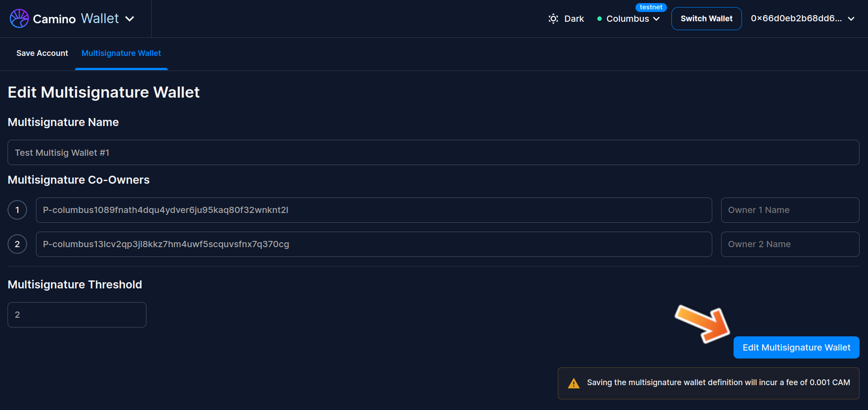Expand the Camino Wallet app switcher chevron

coord(130,19)
